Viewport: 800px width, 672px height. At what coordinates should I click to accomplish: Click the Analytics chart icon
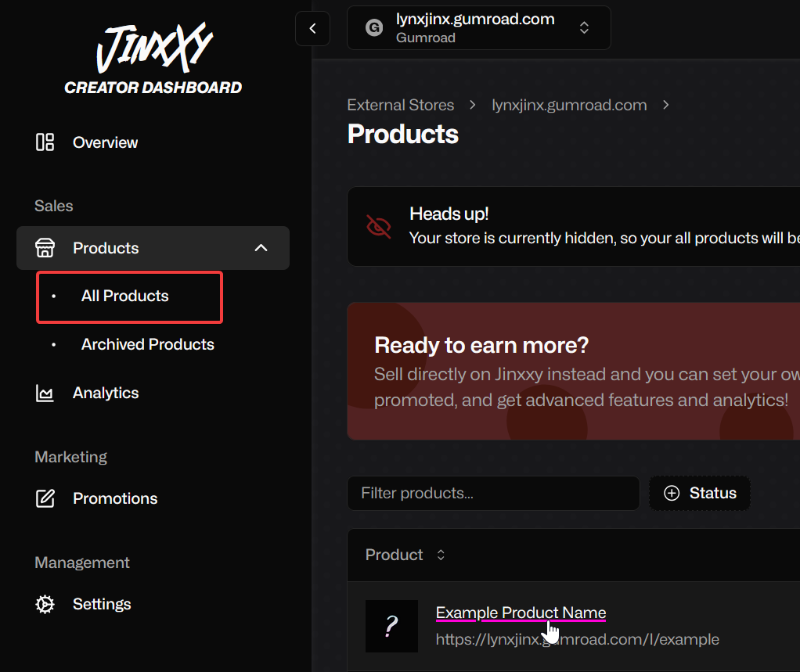coord(45,393)
